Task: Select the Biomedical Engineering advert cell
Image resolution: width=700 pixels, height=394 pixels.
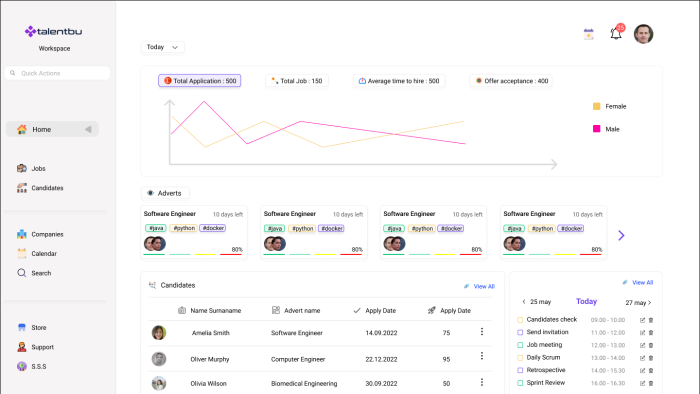Action: (x=304, y=383)
